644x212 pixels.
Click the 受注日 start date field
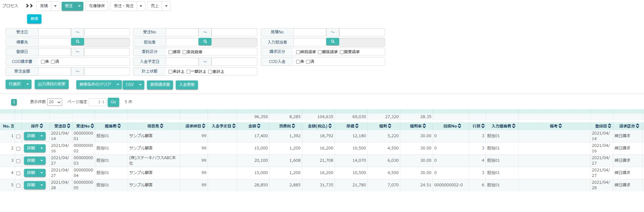tap(55, 32)
